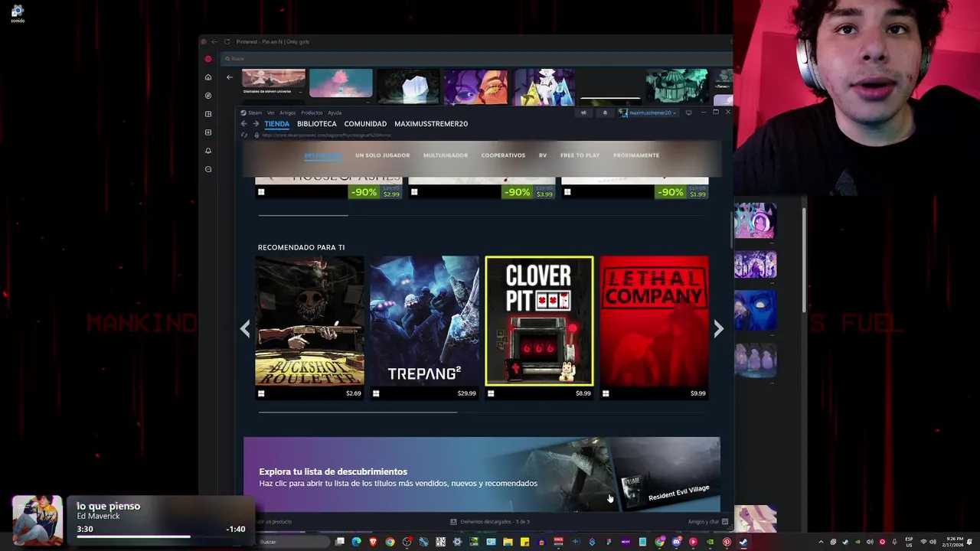This screenshot has width=980, height=551.
Task: Open the Clover Pit game card
Action: click(x=539, y=328)
